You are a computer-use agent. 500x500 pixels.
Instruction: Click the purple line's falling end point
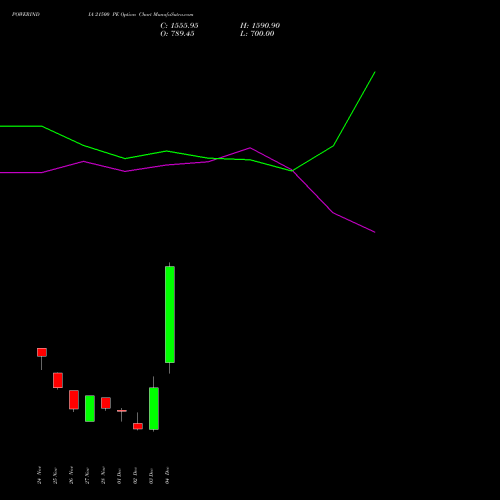click(375, 232)
